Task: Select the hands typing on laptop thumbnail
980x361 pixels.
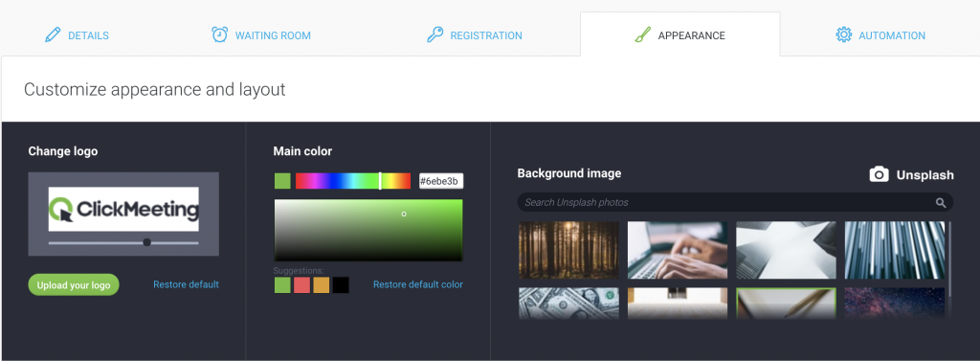Action: coord(678,250)
